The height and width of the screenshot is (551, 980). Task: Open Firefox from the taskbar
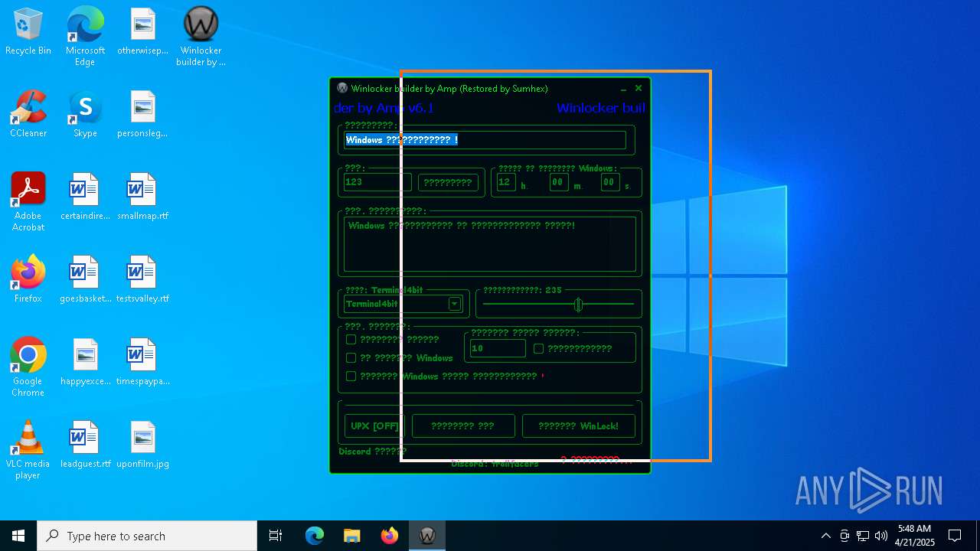click(390, 536)
